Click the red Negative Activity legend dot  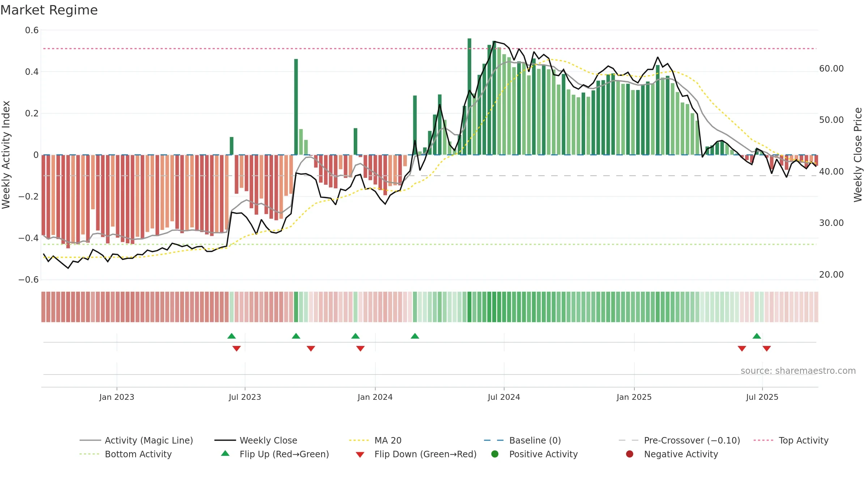pyautogui.click(x=630, y=454)
